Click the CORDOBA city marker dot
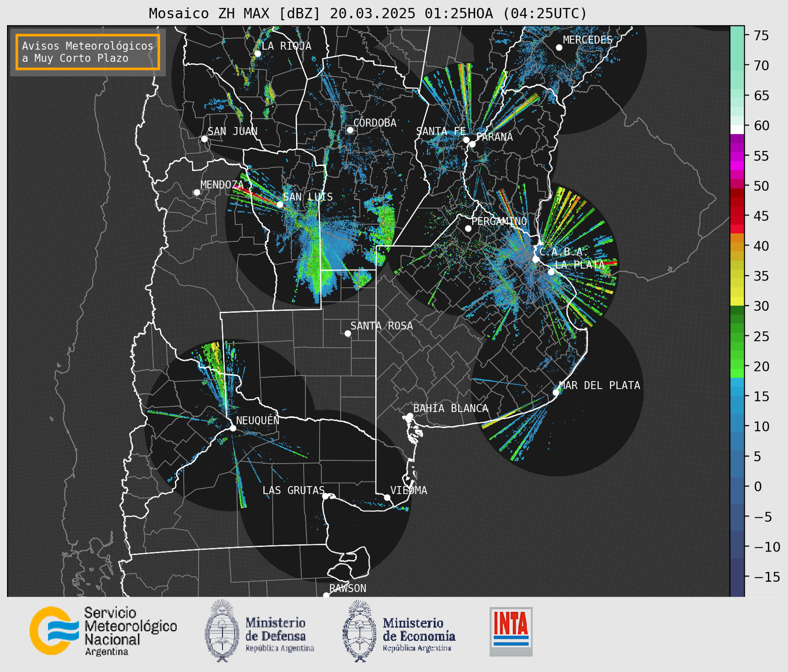Viewport: 788px width, 672px height. [350, 130]
